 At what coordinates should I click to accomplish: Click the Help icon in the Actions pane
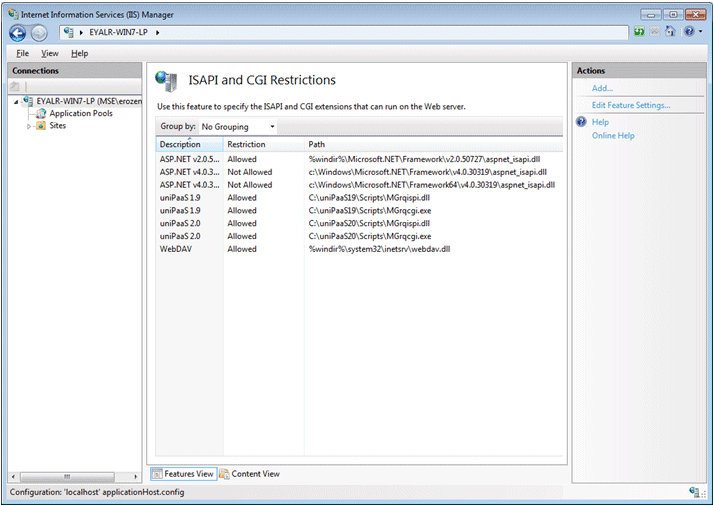tap(581, 122)
